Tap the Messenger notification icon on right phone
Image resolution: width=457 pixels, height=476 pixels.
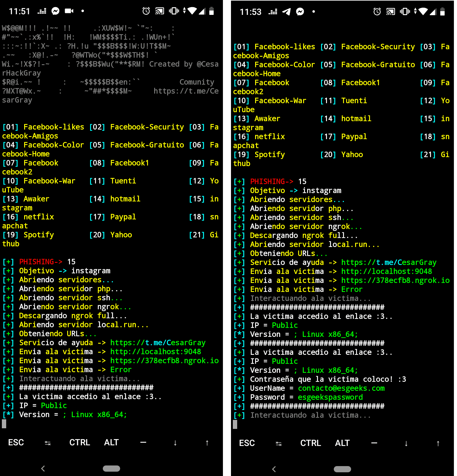point(300,12)
